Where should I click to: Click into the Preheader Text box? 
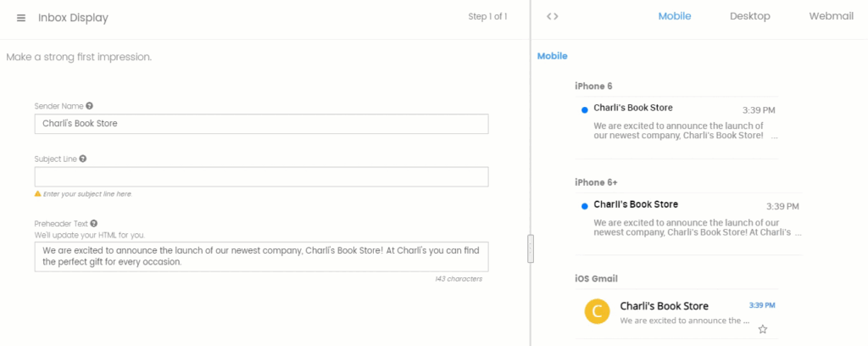(x=261, y=256)
